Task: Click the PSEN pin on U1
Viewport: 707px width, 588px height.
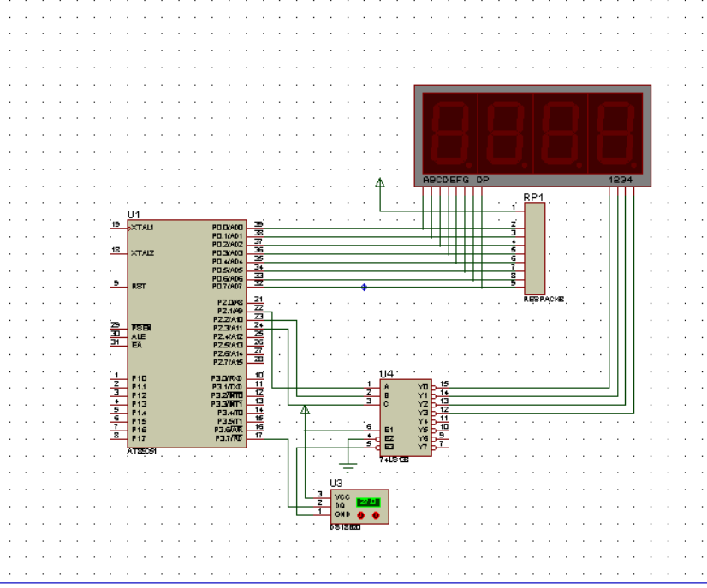Action: point(141,328)
